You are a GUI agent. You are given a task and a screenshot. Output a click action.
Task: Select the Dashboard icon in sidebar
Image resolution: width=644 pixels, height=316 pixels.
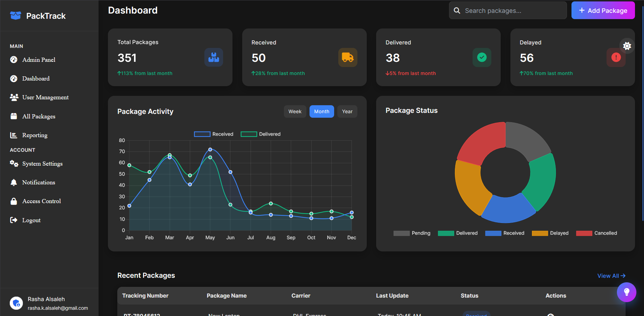[14, 78]
